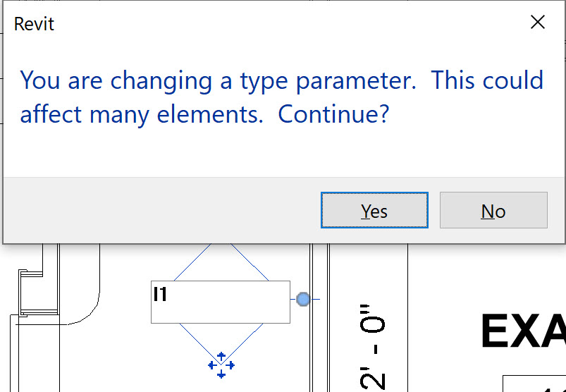Decline the change by choosing No
The height and width of the screenshot is (392, 566).
click(x=493, y=210)
